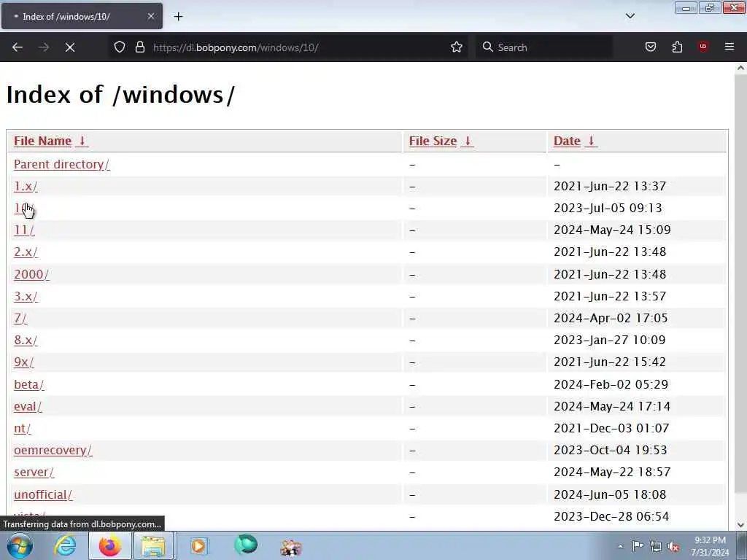The width and height of the screenshot is (747, 560).
Task: Launch Internet Explorer from taskbar
Action: point(65,545)
